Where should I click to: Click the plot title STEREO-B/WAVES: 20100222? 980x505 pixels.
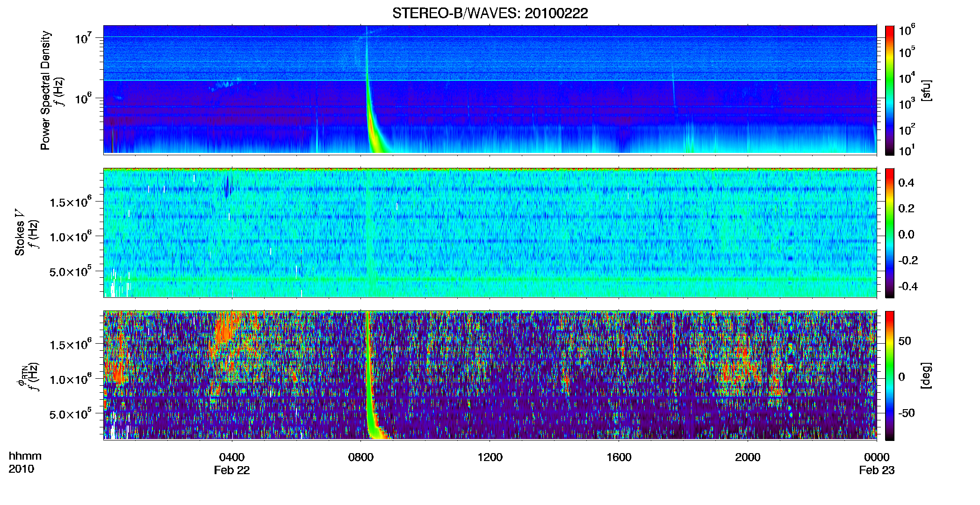tap(490, 13)
